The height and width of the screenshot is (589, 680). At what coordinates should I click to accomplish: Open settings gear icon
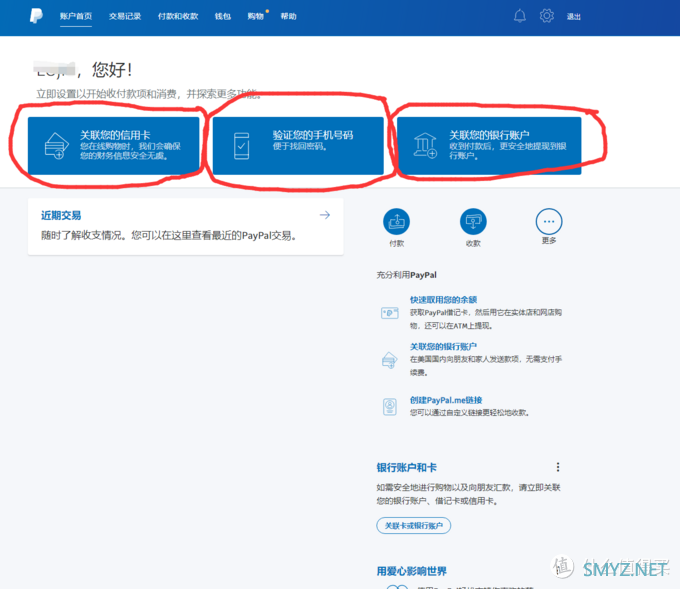546,16
